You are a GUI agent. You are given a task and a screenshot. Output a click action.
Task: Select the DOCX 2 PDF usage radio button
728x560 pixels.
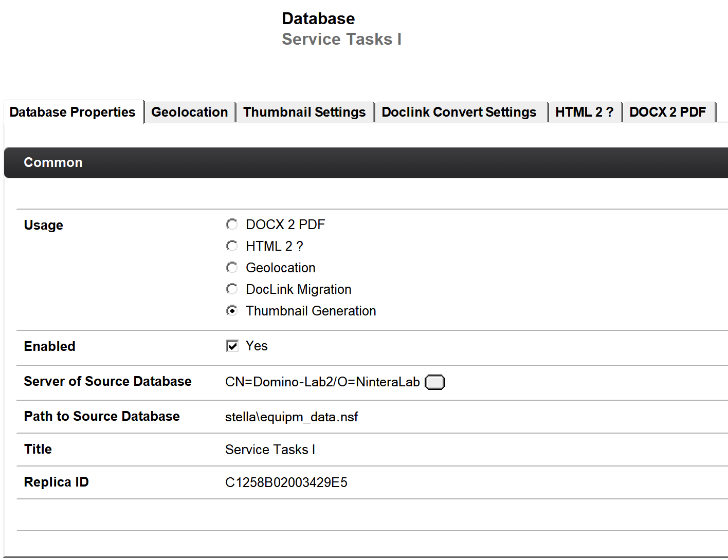tap(232, 225)
